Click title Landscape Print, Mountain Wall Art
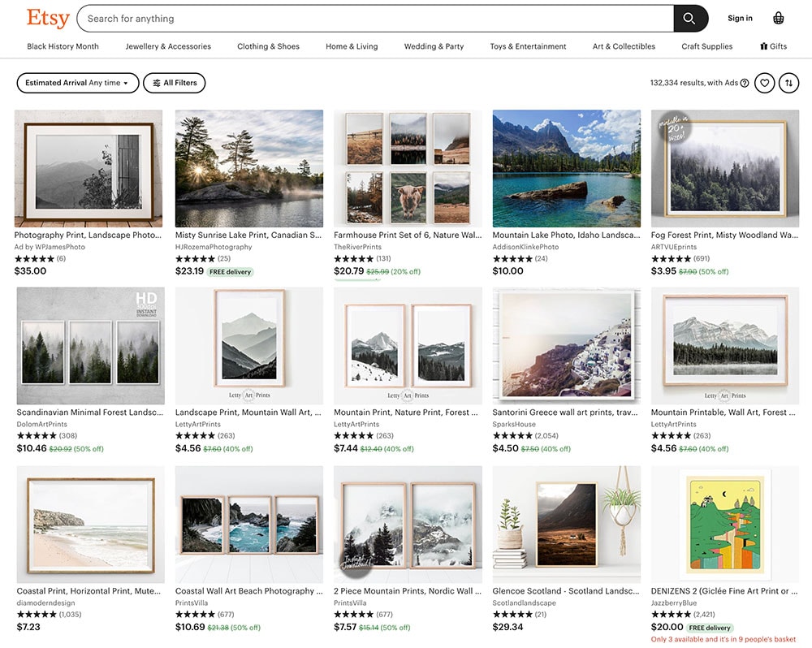This screenshot has height=648, width=812. [248, 413]
